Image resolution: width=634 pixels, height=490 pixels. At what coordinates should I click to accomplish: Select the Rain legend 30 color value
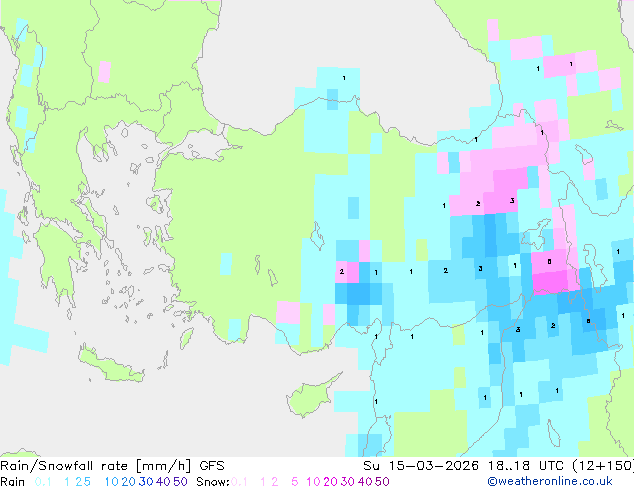146,482
